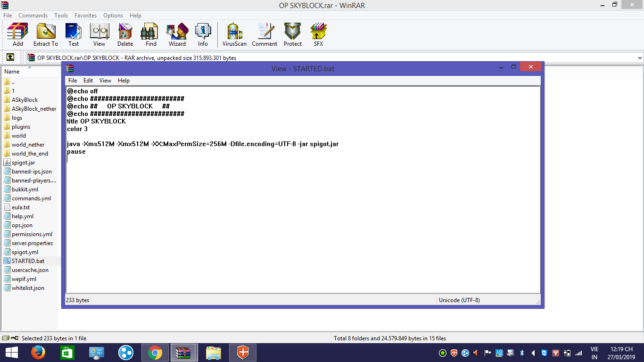Open the Commands menu

click(33, 16)
